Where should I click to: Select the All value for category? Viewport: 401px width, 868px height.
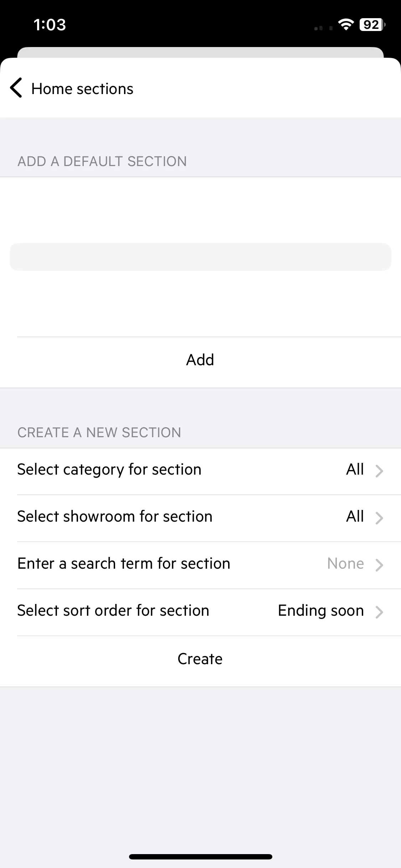[355, 469]
